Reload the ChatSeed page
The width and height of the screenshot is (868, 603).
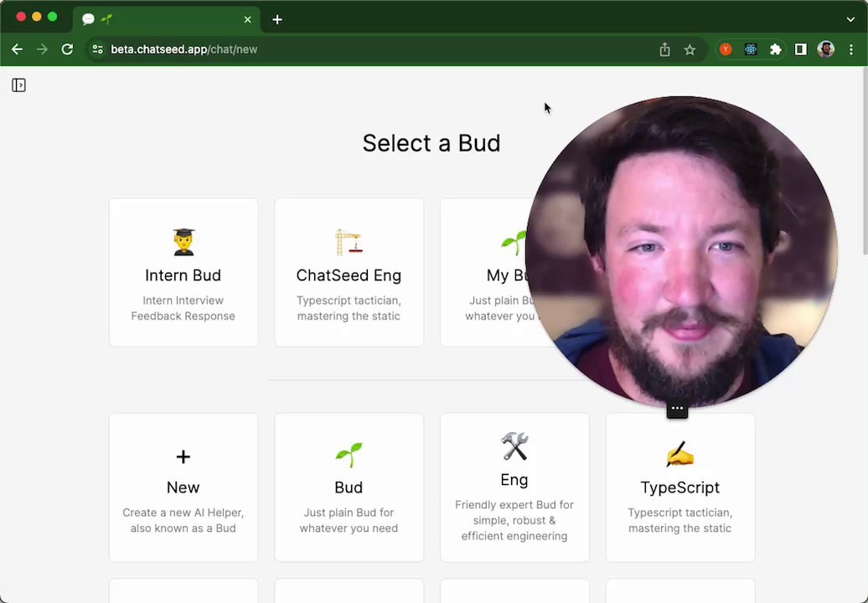67,49
